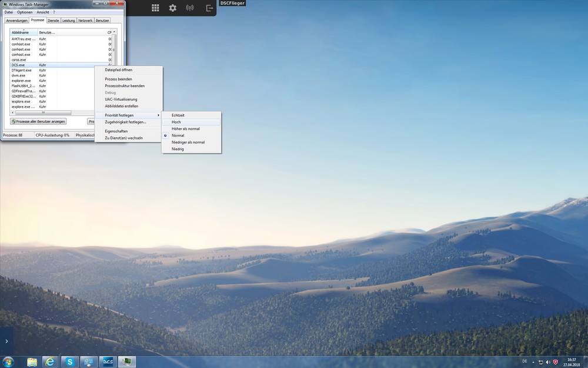Viewport: 588px width, 368px height.
Task: Open Internet Explorer from the taskbar
Action: coord(50,362)
